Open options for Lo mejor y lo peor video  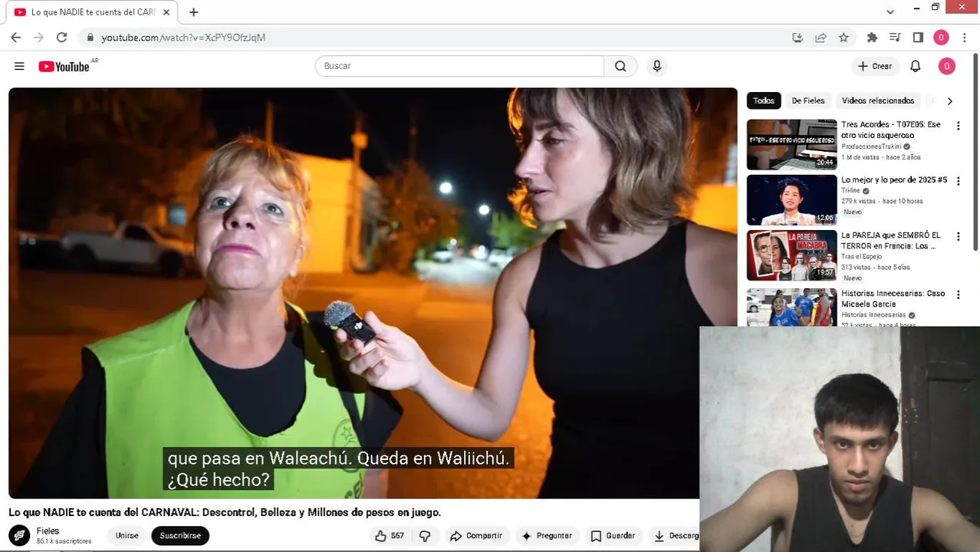(958, 182)
